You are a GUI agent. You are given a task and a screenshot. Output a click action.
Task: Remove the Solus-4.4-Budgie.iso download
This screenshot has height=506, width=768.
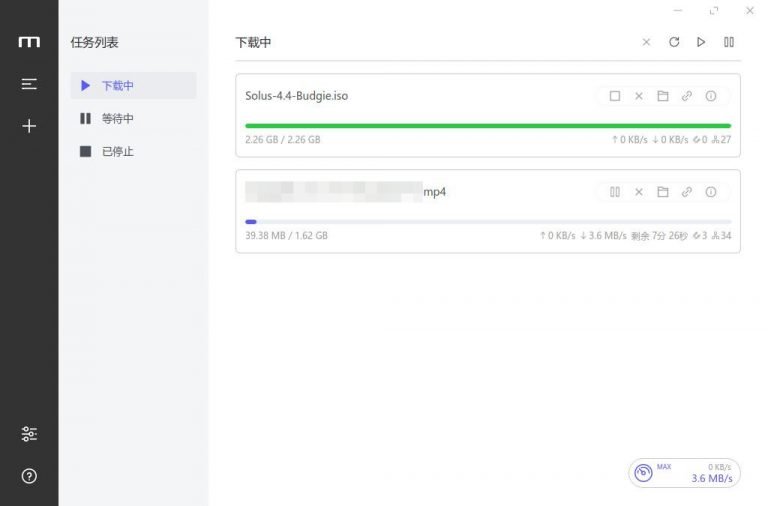(x=639, y=96)
